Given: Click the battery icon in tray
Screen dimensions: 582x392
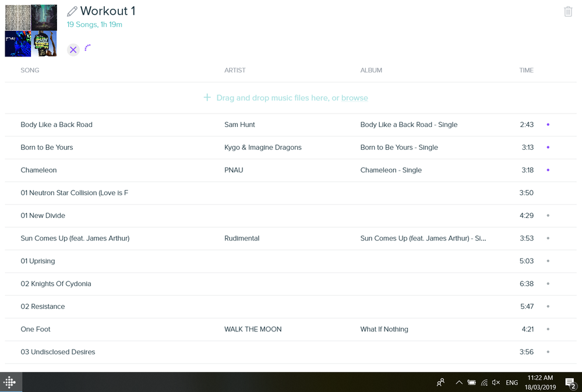Looking at the screenshot, I should 471,382.
